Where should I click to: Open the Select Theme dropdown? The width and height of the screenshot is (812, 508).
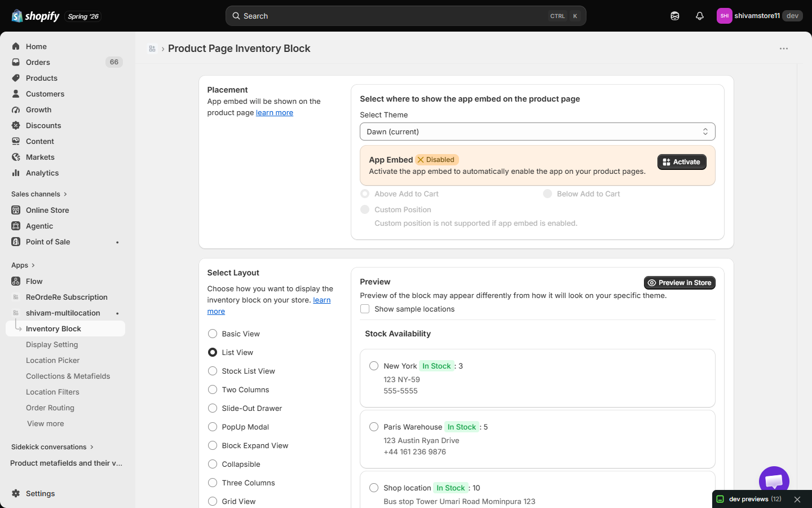pyautogui.click(x=537, y=132)
